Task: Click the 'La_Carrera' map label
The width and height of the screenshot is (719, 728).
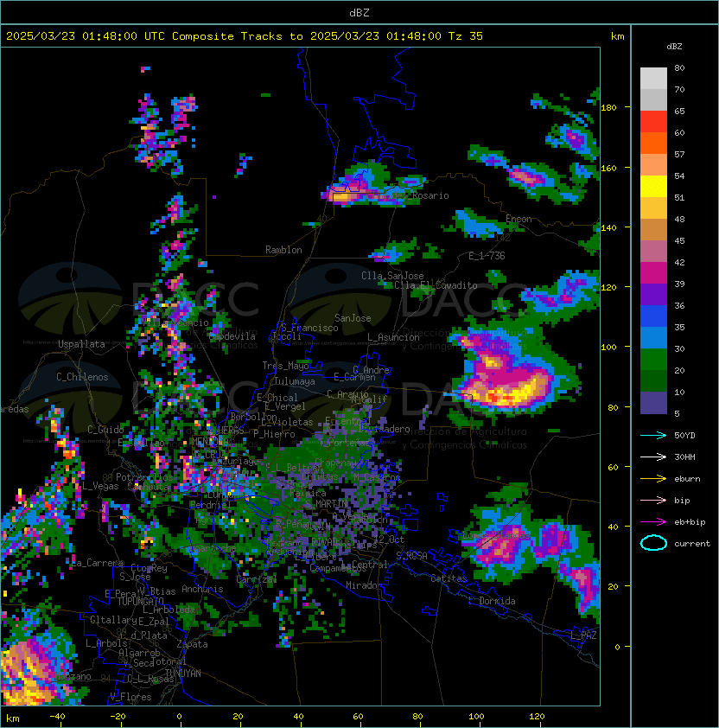Action: [98, 563]
